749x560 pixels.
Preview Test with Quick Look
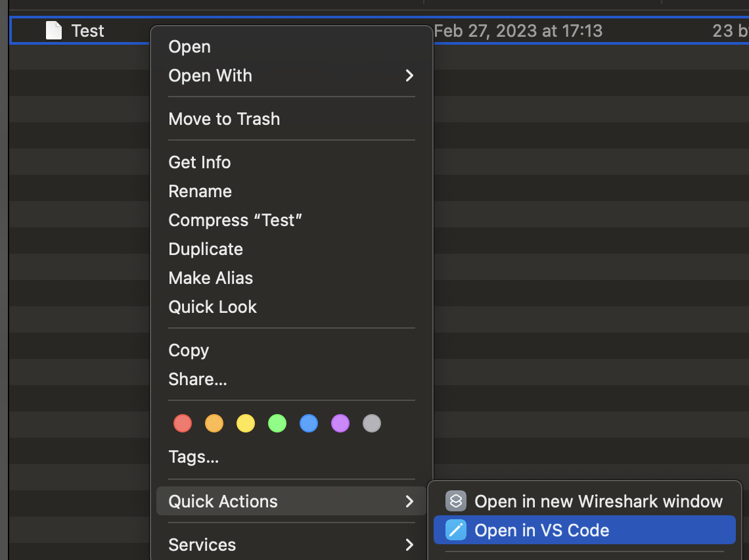(212, 307)
